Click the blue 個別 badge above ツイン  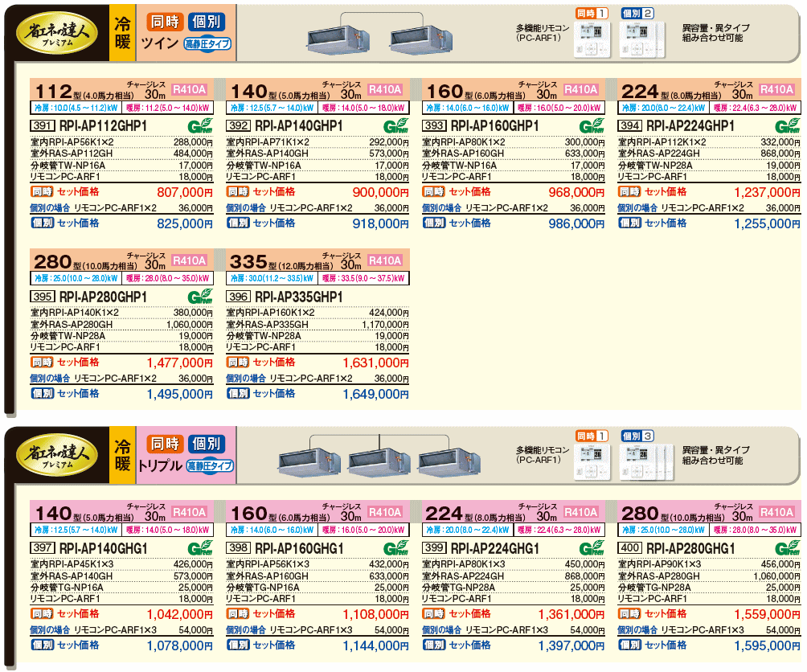tap(206, 22)
